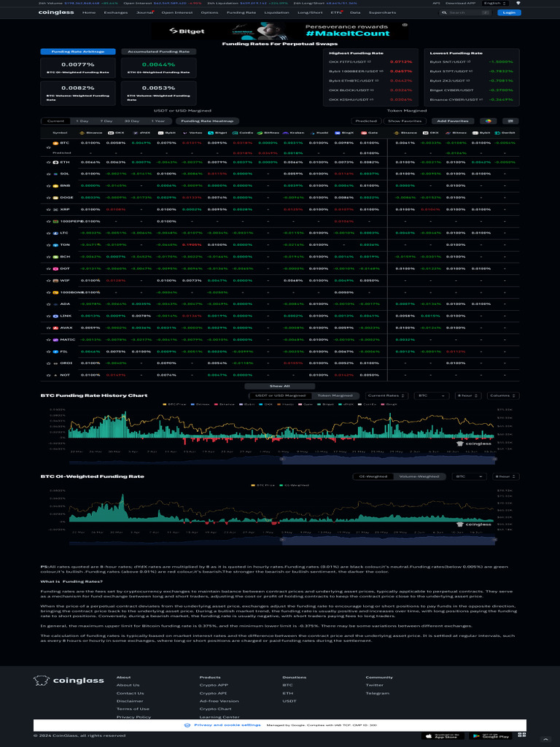Favorite TON with its star icon

(x=48, y=245)
